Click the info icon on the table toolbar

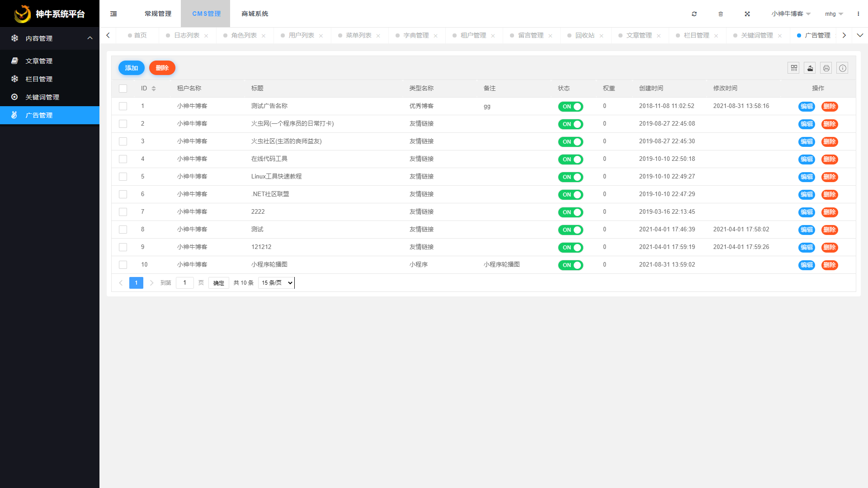click(x=842, y=68)
